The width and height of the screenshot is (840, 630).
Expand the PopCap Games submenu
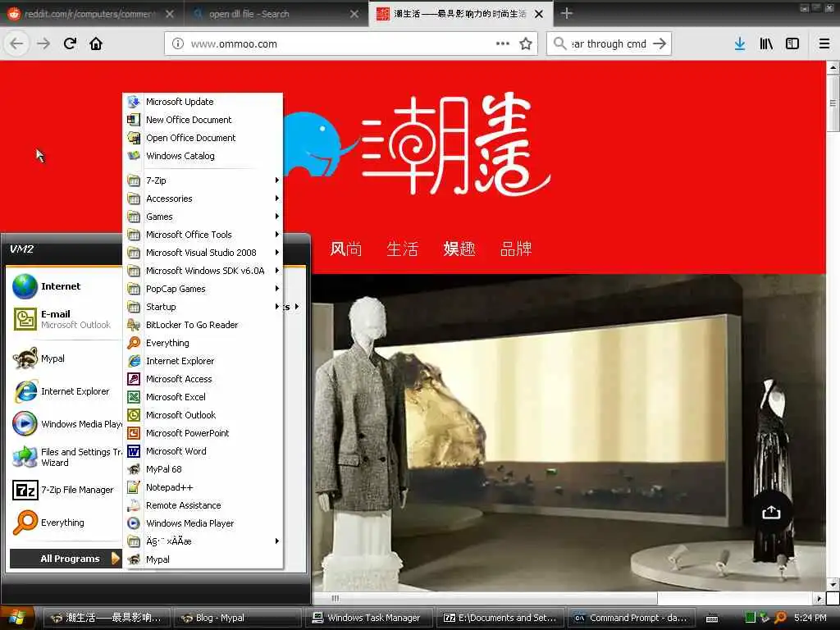pyautogui.click(x=203, y=289)
